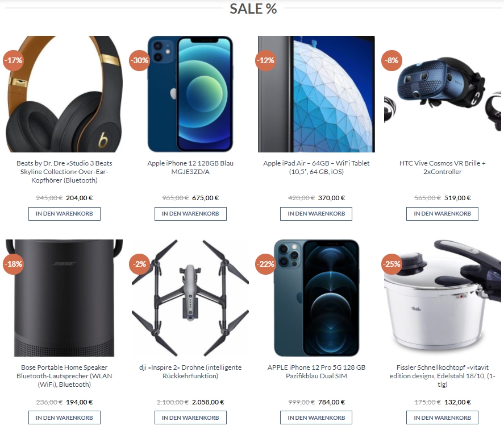Click the -25% badge on Fissler Schnellkochtopf
Viewport: 504px width, 434px height.
pos(391,264)
